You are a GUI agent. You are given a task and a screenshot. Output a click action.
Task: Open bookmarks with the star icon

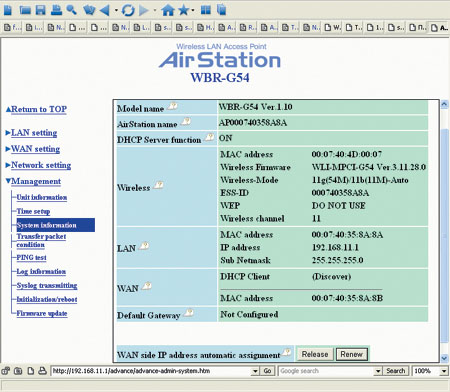coord(184,10)
